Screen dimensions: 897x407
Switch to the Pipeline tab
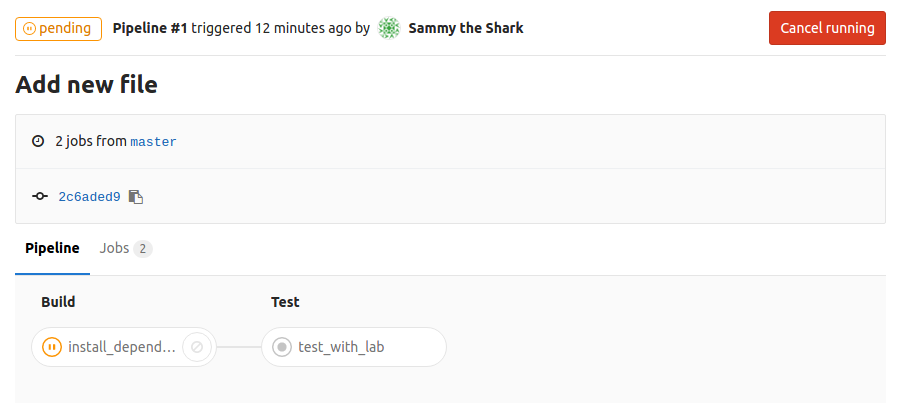(52, 248)
